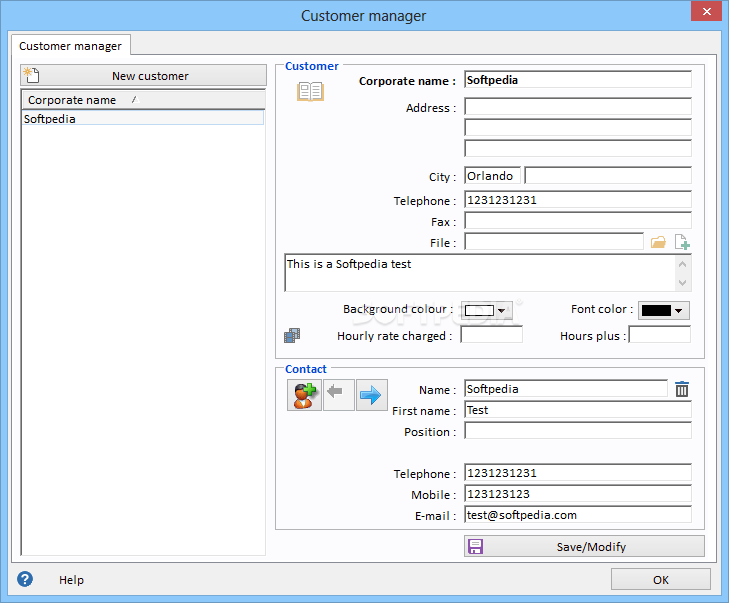Click the New customer button
The width and height of the screenshot is (729, 603).
coord(143,76)
